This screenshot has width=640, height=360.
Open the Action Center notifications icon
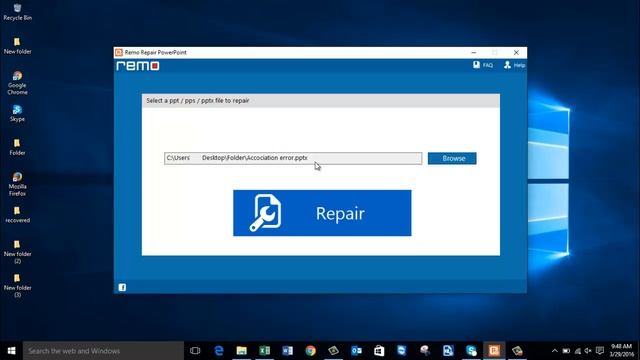click(600, 351)
